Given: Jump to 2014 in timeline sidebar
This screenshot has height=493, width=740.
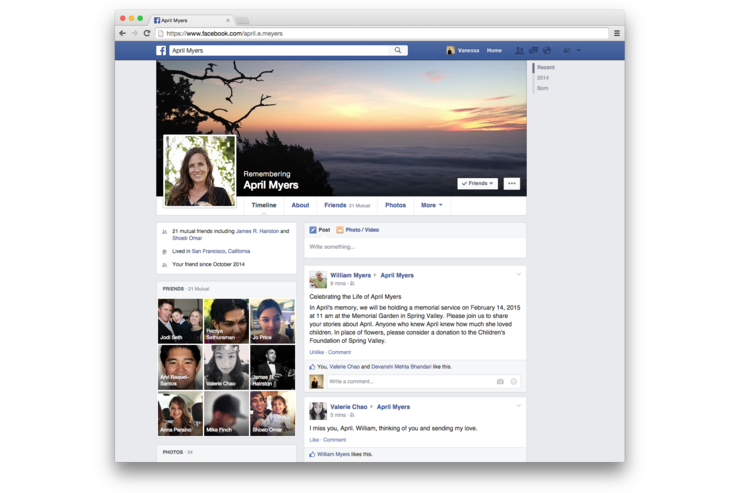Looking at the screenshot, I should pos(543,78).
